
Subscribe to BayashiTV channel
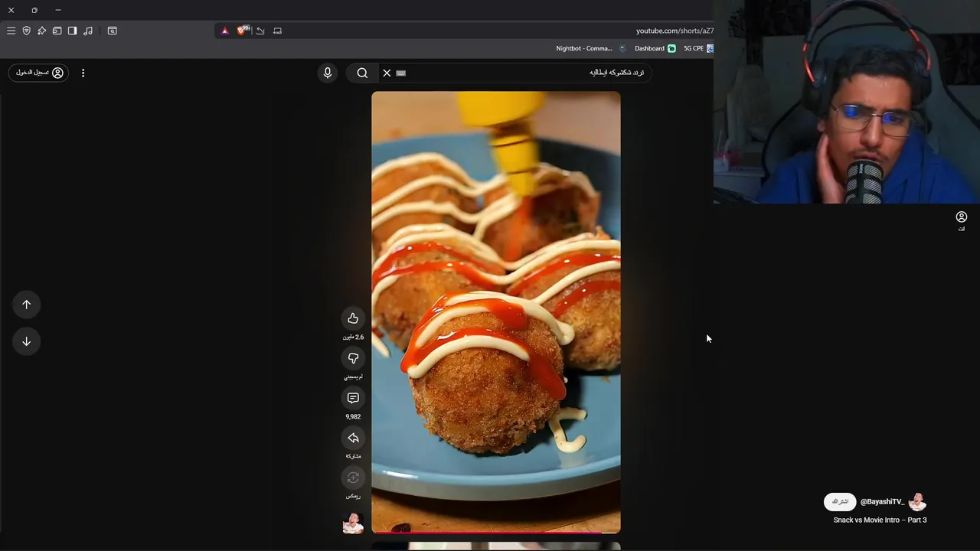point(840,501)
